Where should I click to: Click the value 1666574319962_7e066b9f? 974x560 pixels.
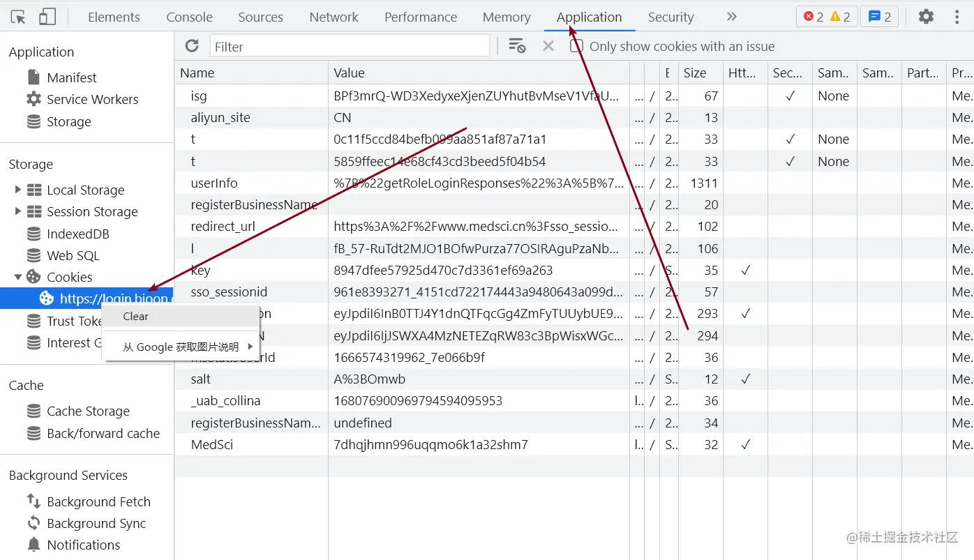[409, 357]
